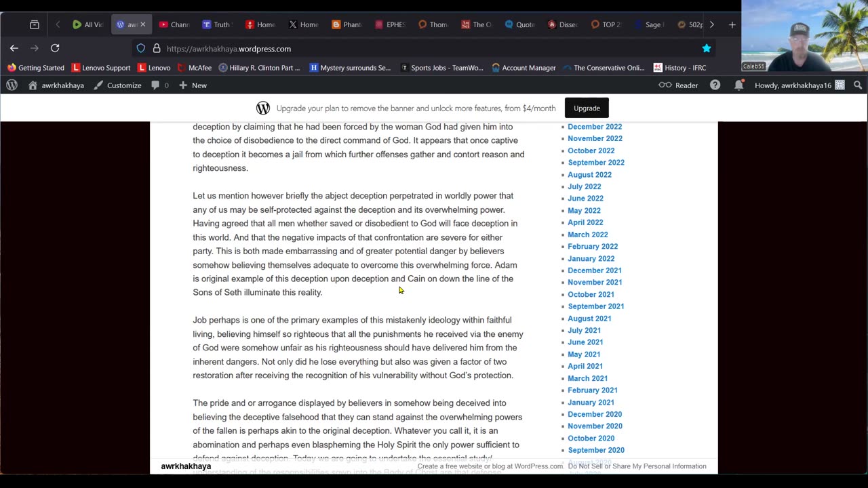868x488 pixels.
Task: Click Create a free website footer link
Action: 490,466
